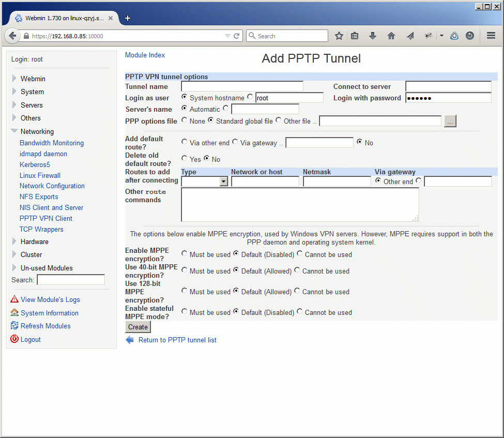Close the Webmin browser tab

click(111, 18)
